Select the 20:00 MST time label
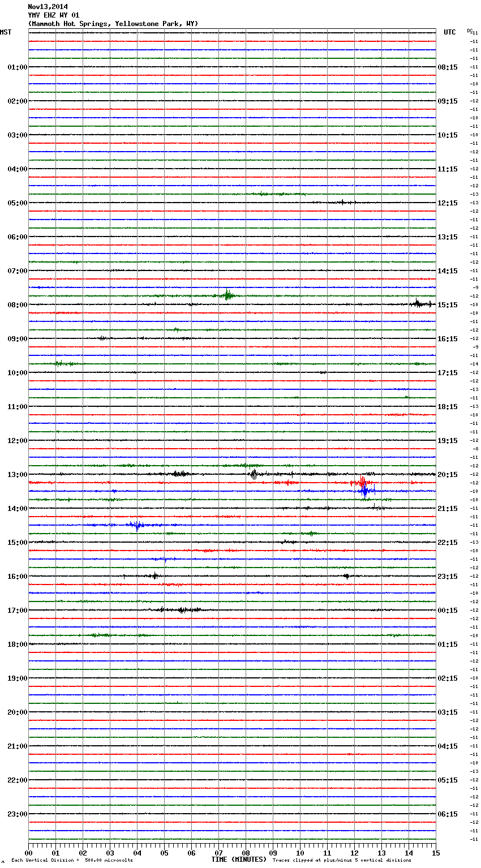 click(x=18, y=712)
